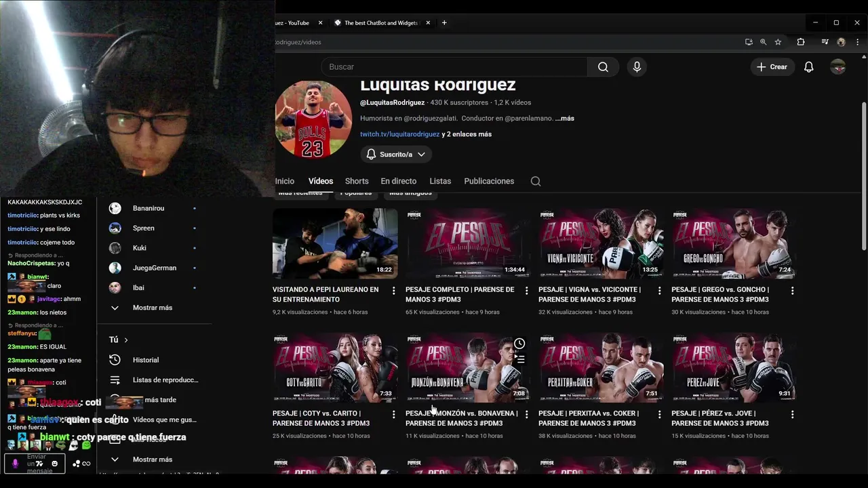This screenshot has width=868, height=488.
Task: Open options menu for Pérez vs. Jove video
Action: tap(792, 414)
